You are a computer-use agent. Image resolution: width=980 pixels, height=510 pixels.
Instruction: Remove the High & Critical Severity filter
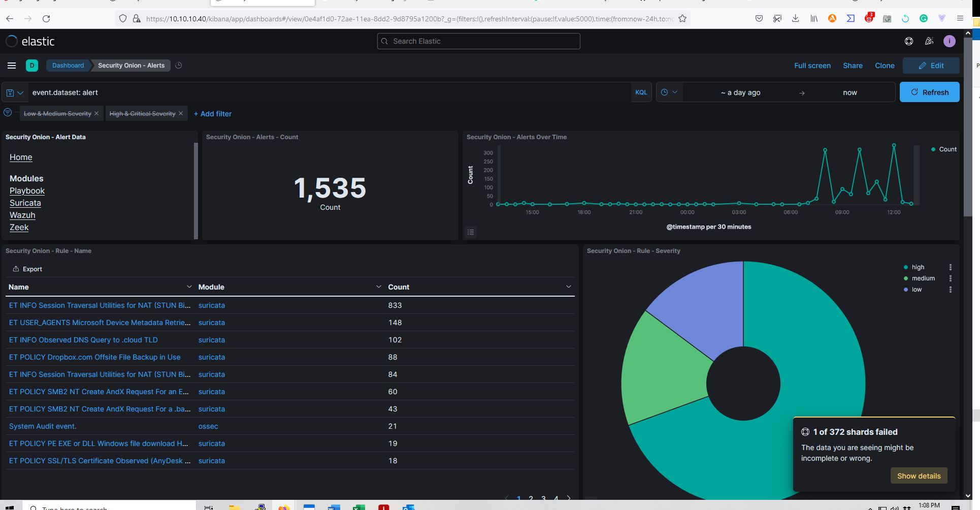180,113
